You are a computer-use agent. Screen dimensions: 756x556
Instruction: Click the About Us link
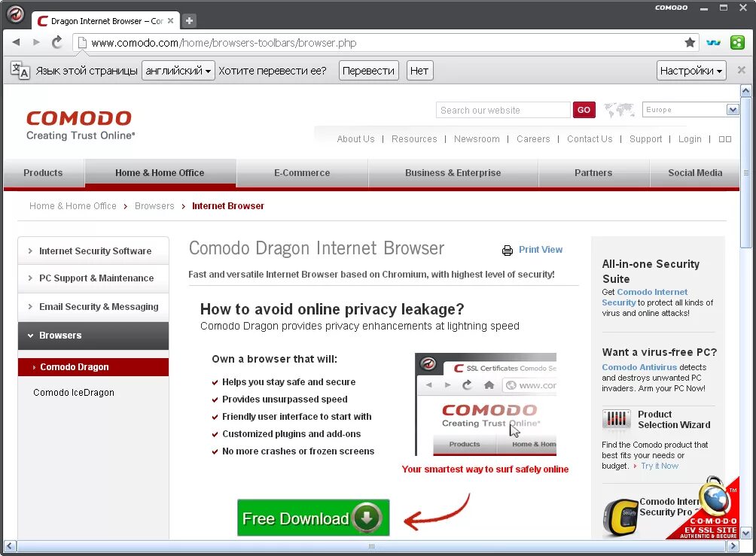click(356, 138)
